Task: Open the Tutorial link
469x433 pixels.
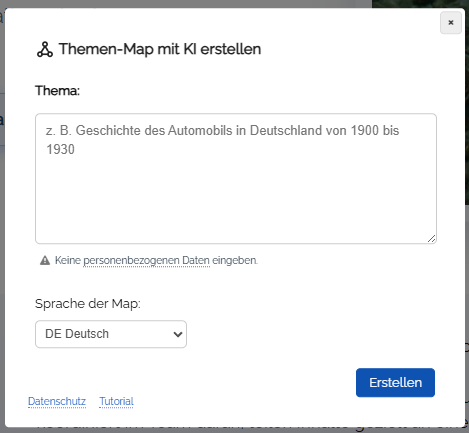Action: tap(116, 401)
